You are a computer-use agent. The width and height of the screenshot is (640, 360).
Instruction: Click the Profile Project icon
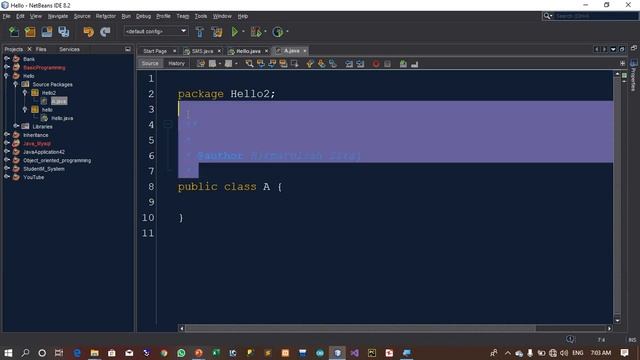click(x=278, y=32)
